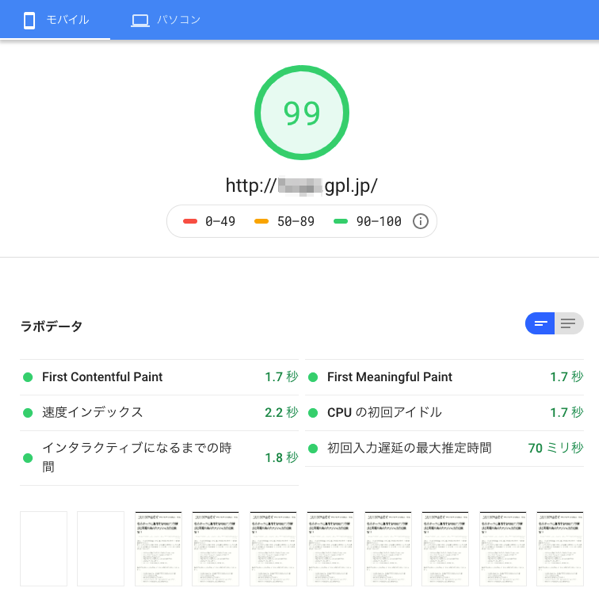Click the first blank filmstrip screenshot thumbnail
599x600 pixels.
click(44, 549)
